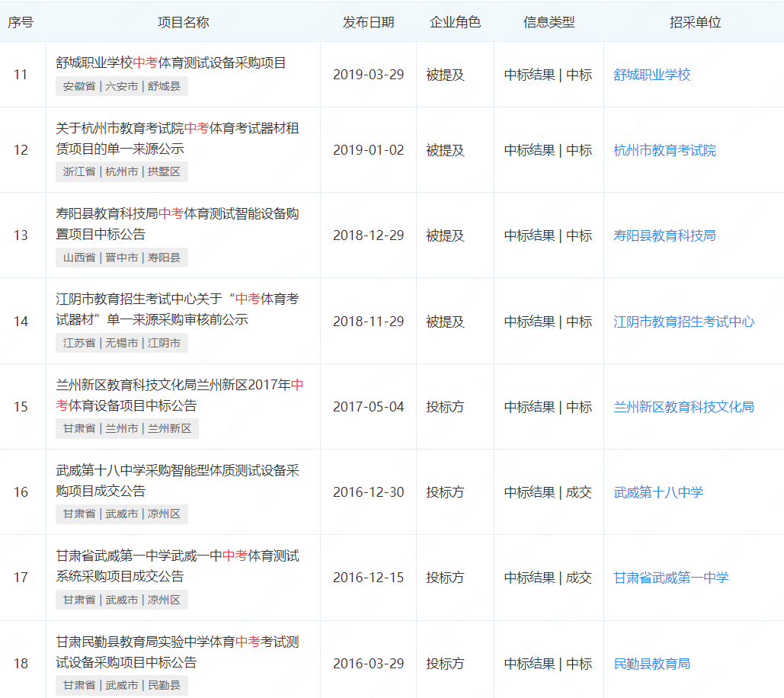Open the 舒城职业学校 purchaser link
784x698 pixels.
pyautogui.click(x=651, y=75)
